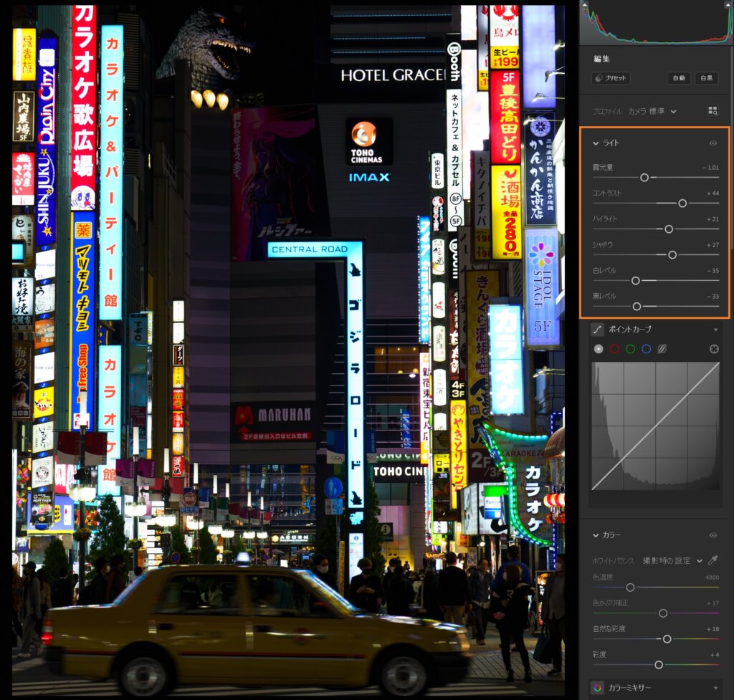Click the contrast value +44

713,193
